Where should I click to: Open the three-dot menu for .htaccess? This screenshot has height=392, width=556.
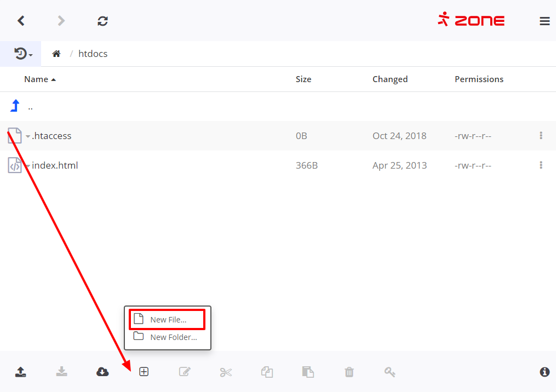541,136
